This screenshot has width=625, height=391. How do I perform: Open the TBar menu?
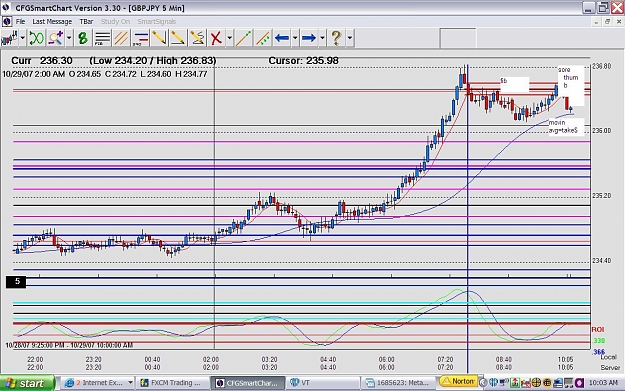86,22
